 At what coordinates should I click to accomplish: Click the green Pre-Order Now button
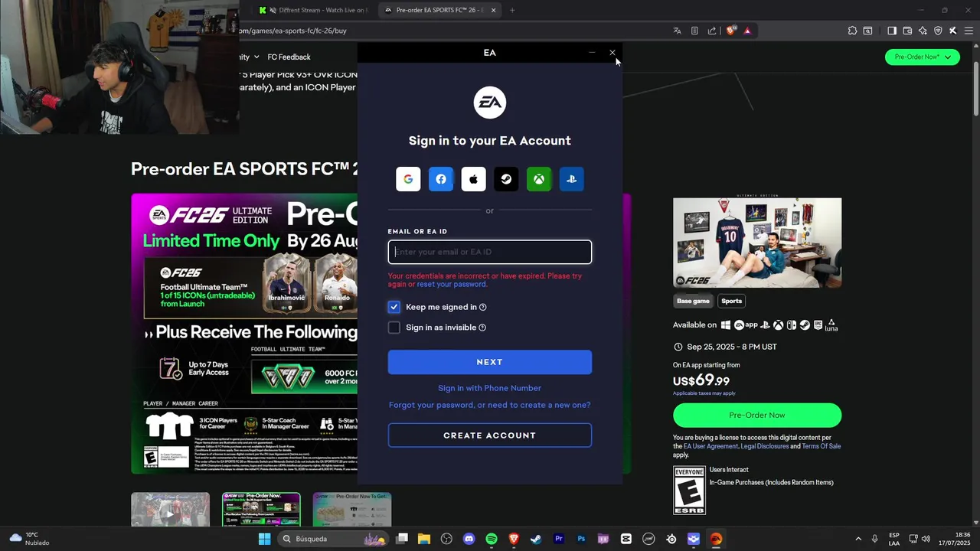coord(757,415)
